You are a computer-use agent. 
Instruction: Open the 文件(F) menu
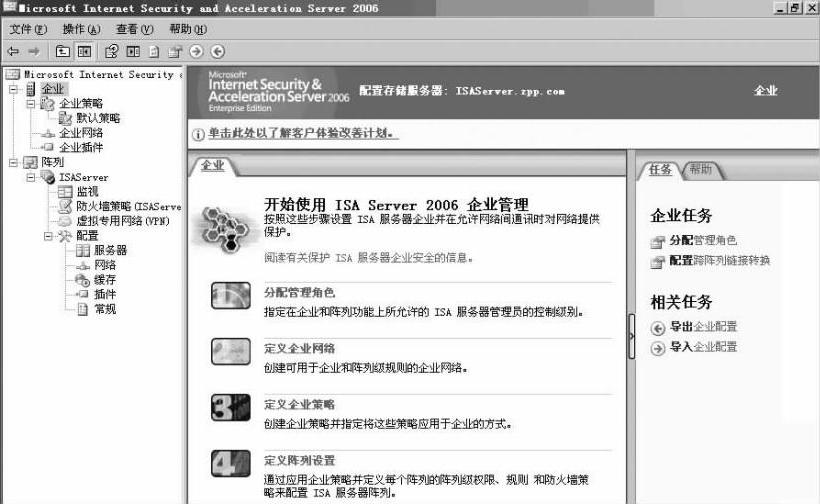pyautogui.click(x=28, y=29)
